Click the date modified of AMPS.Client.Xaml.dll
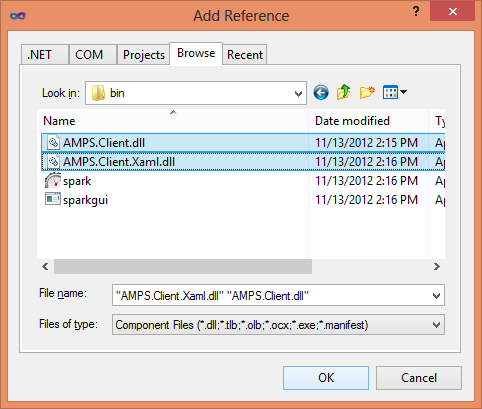 [x=366, y=162]
